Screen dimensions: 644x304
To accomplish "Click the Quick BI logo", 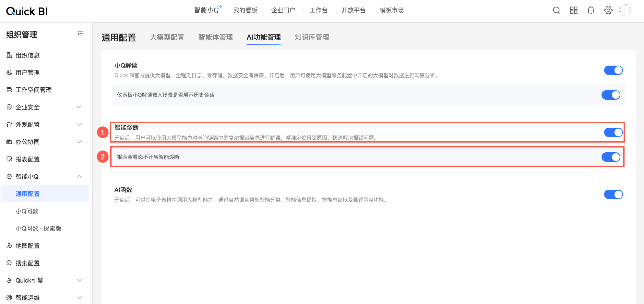I will (27, 11).
